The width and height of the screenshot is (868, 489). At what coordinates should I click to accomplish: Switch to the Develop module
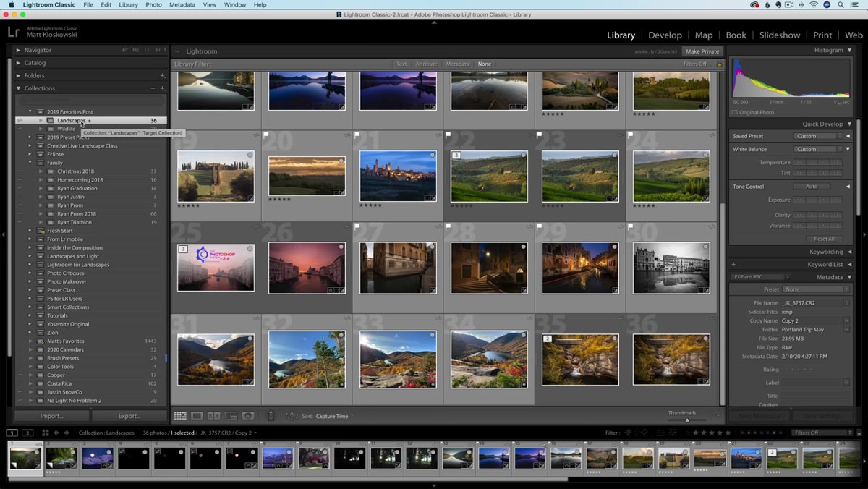tap(665, 35)
